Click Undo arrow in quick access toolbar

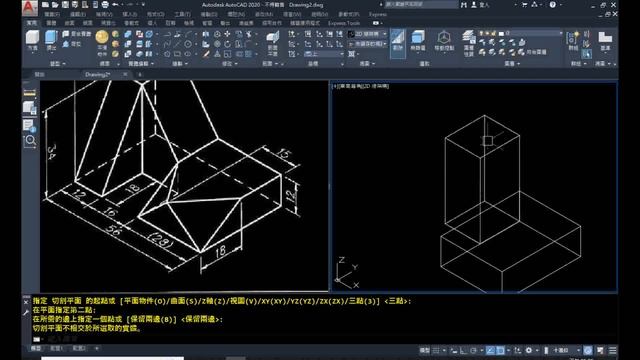click(115, 5)
